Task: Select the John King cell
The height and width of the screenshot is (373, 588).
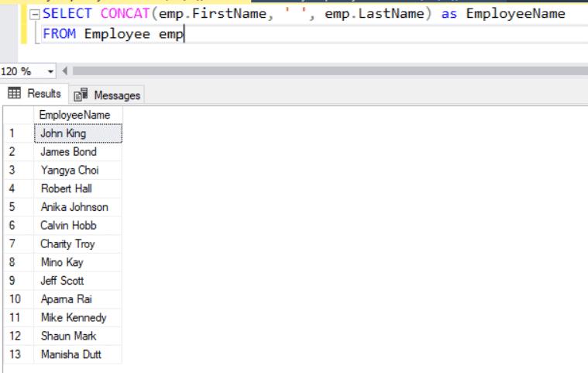Action: 77,133
